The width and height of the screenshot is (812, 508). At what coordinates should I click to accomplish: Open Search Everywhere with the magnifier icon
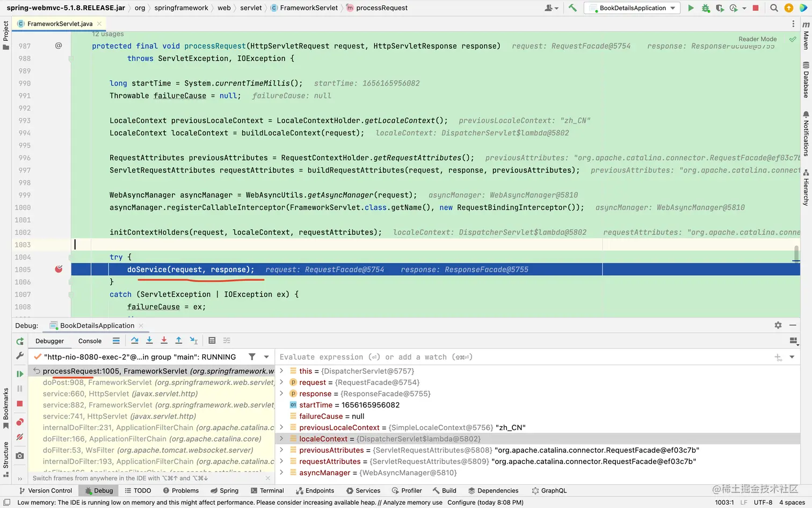point(774,8)
